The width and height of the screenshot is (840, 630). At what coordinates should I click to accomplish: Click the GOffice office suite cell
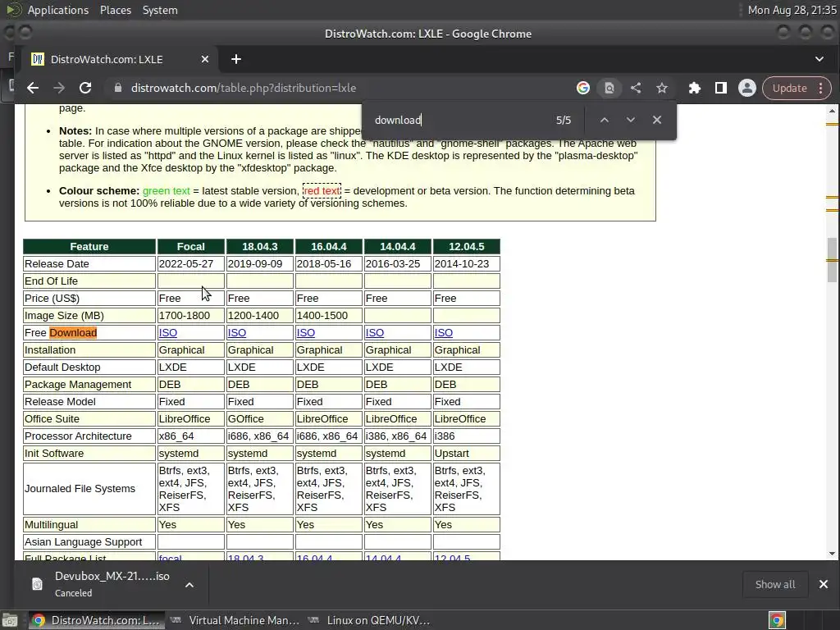260,419
